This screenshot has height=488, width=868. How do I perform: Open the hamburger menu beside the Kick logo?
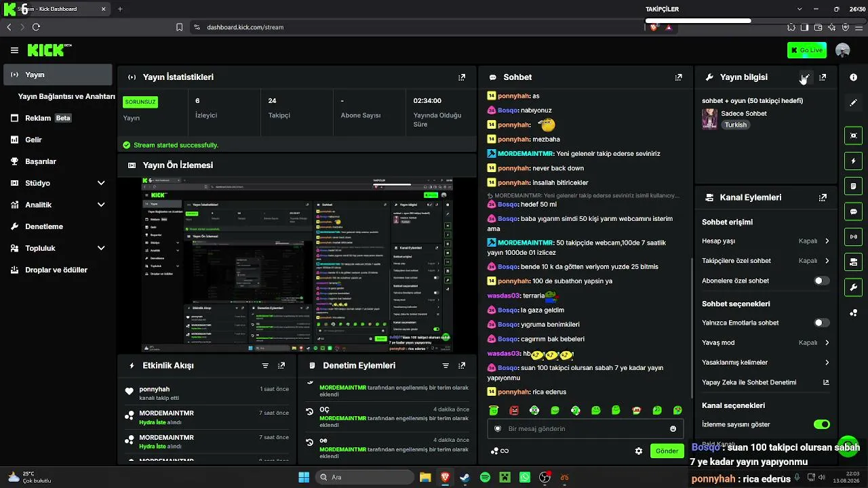(14, 50)
